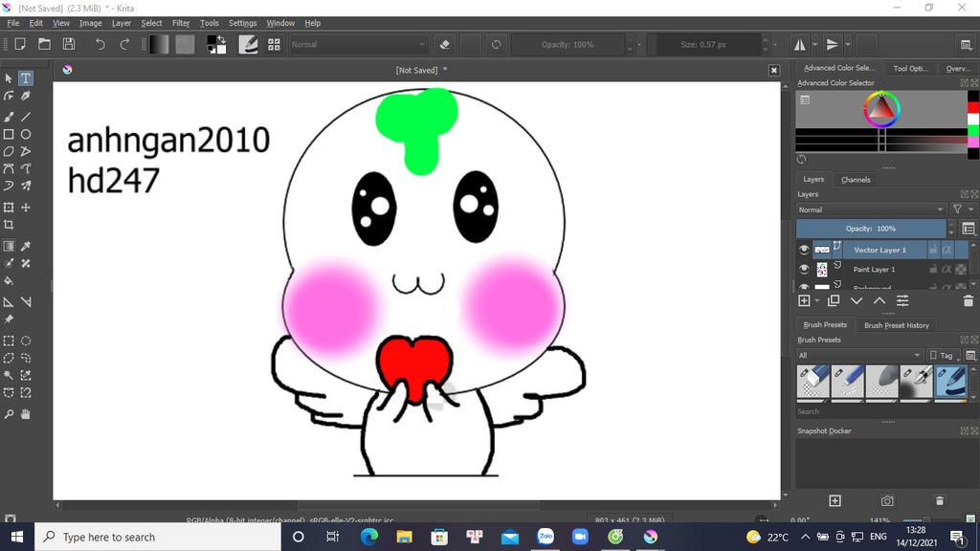
Task: Select the Fill bucket tool
Action: pyautogui.click(x=9, y=281)
